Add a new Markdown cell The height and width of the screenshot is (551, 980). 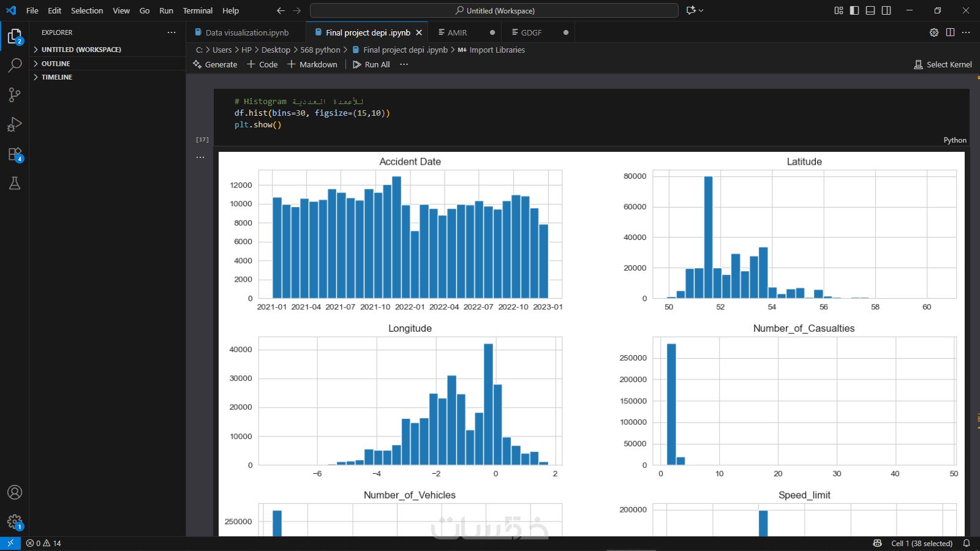(312, 64)
